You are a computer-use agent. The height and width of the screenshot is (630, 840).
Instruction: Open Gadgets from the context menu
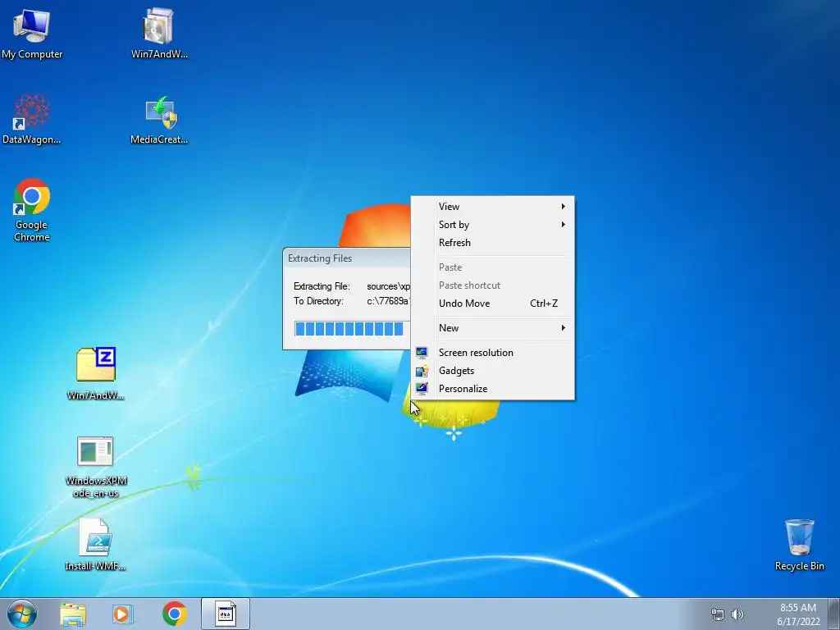493,371
